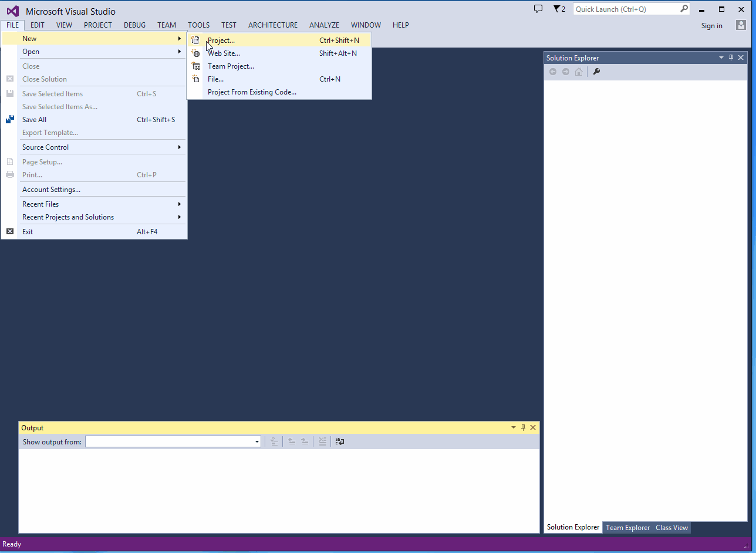Click the new File page icon
Image resolution: width=756 pixels, height=553 pixels.
[x=196, y=79]
